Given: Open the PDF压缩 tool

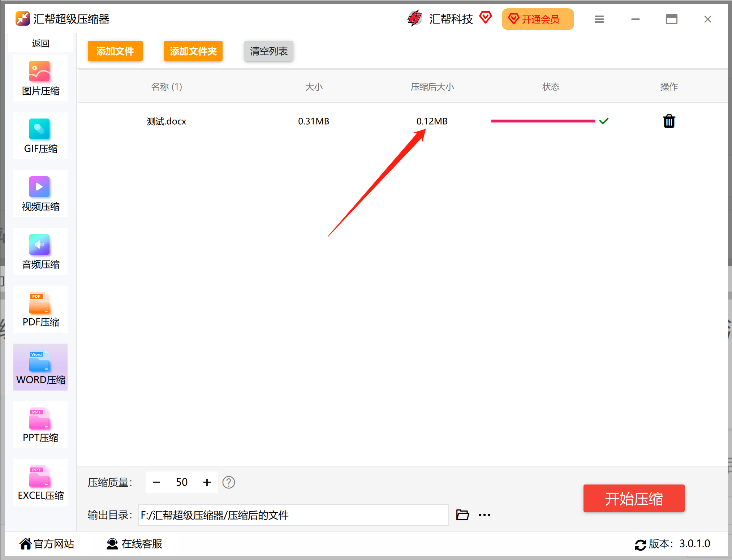Looking at the screenshot, I should 40,309.
